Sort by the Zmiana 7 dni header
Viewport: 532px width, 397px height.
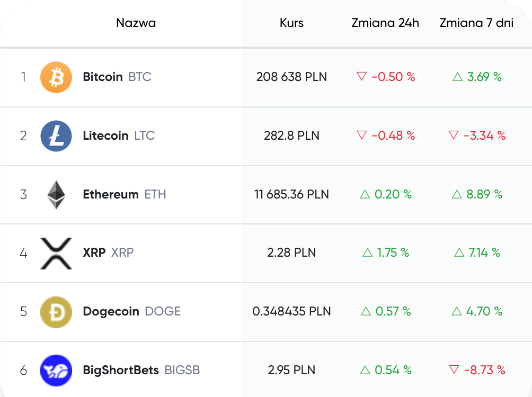click(476, 23)
